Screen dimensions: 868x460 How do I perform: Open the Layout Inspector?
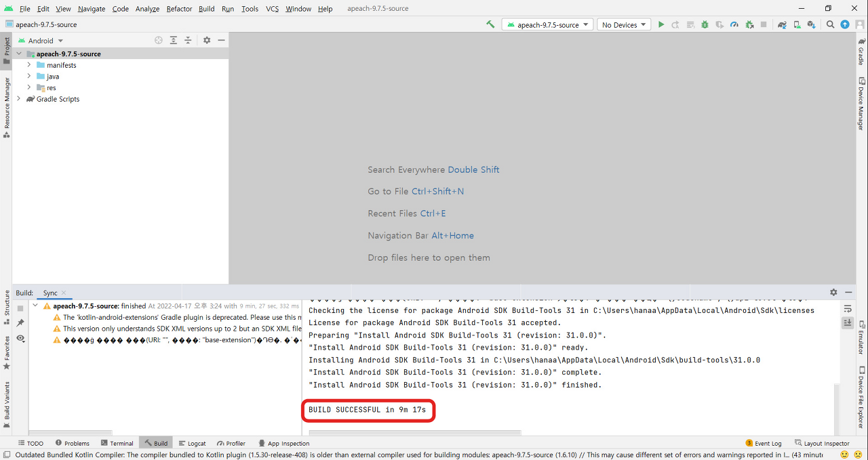tap(822, 443)
